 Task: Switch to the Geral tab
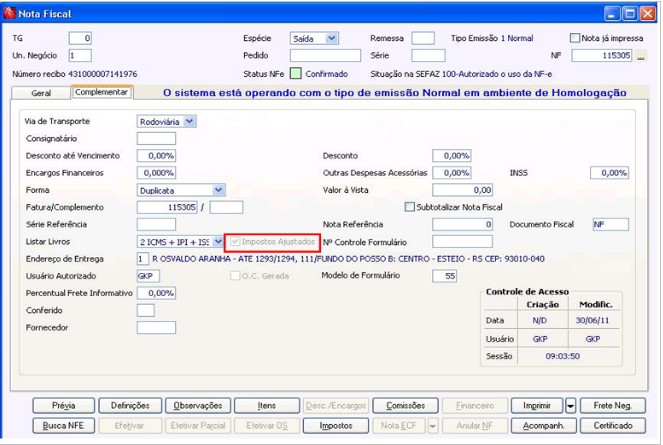pos(41,93)
